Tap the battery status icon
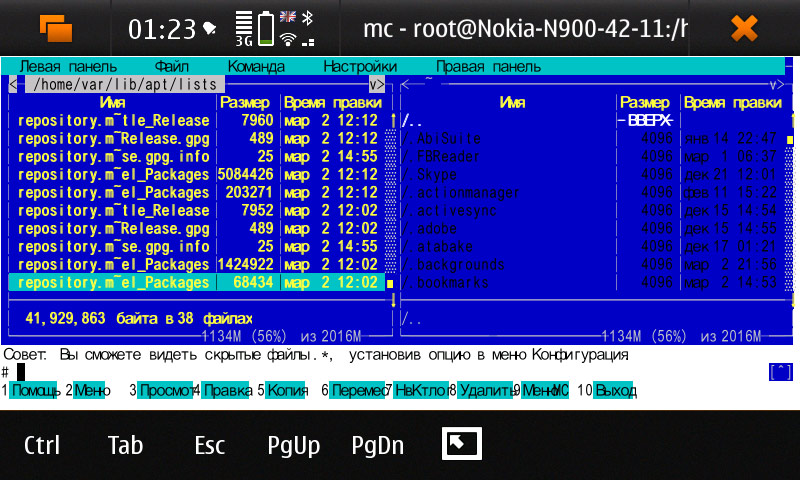The image size is (800, 480). (x=266, y=28)
